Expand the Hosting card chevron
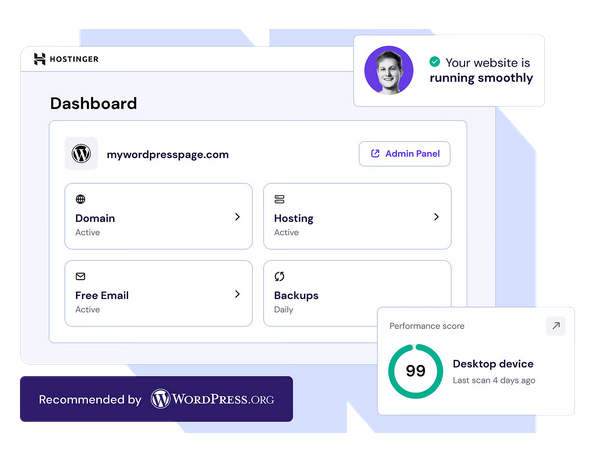Screen dimensions: 593x457 point(436,217)
